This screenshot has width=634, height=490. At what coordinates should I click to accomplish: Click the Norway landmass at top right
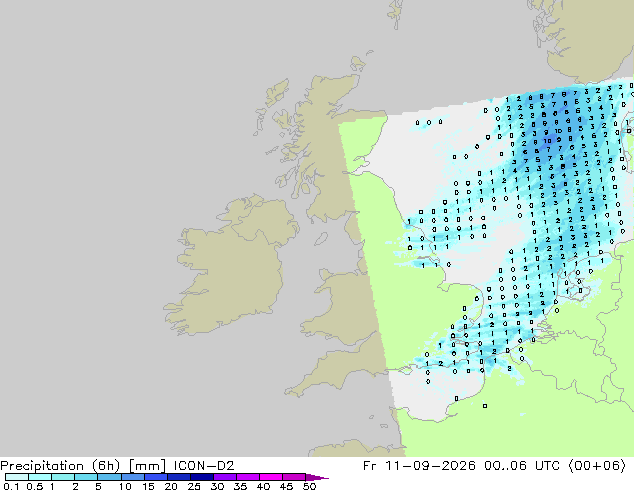tap(586, 38)
